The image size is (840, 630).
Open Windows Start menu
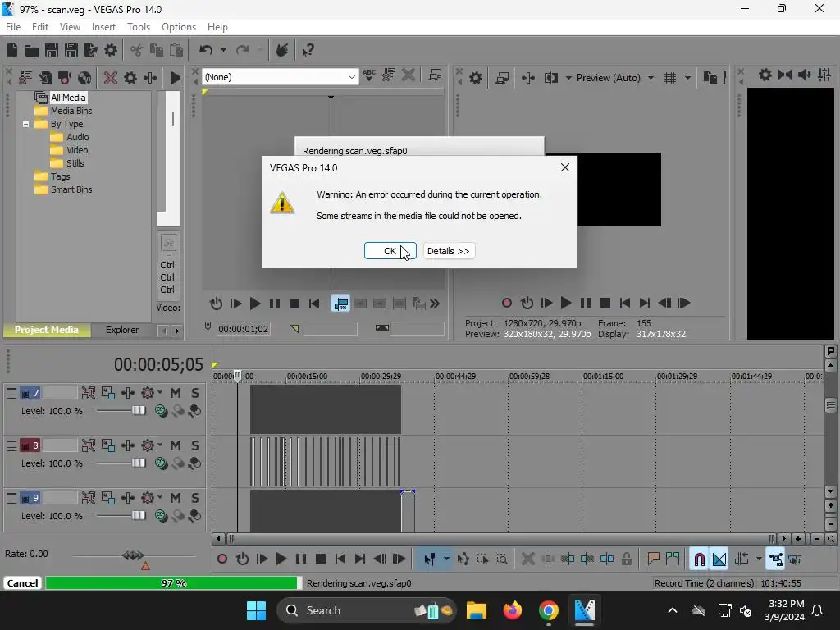[256, 610]
